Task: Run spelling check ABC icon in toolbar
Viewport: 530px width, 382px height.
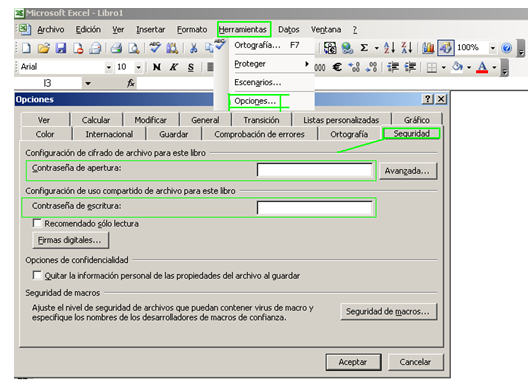Action: pyautogui.click(x=155, y=47)
